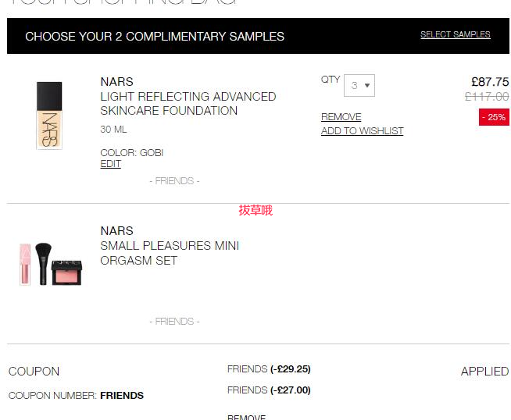
Task: Click the QTY dropdown arrow
Action: pyautogui.click(x=367, y=85)
